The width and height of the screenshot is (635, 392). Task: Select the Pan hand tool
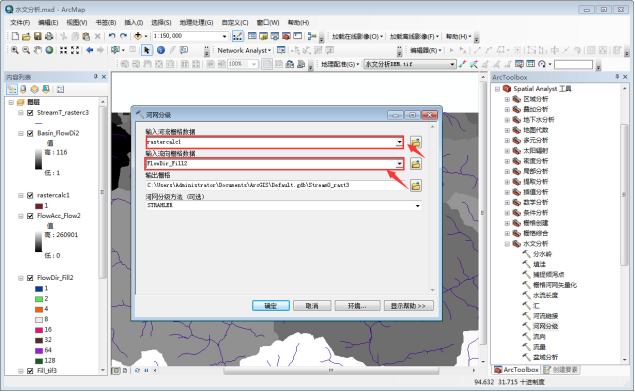[x=38, y=50]
